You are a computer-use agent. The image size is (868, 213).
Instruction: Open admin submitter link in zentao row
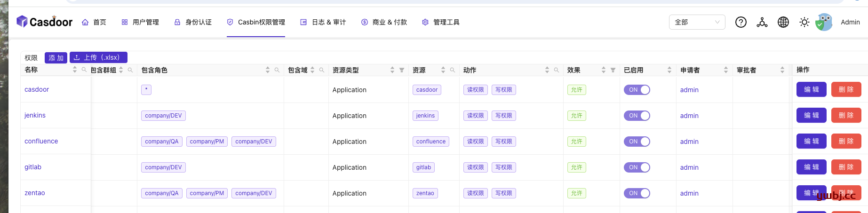[x=689, y=193]
